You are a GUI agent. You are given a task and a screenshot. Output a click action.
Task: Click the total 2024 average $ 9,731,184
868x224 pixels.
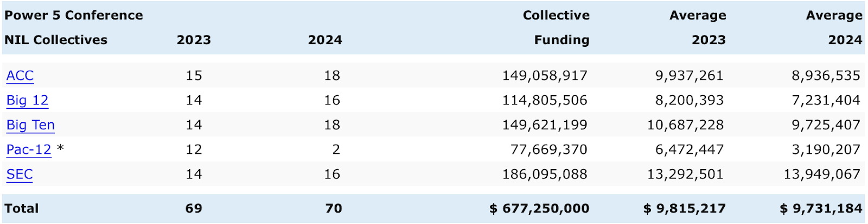point(821,209)
